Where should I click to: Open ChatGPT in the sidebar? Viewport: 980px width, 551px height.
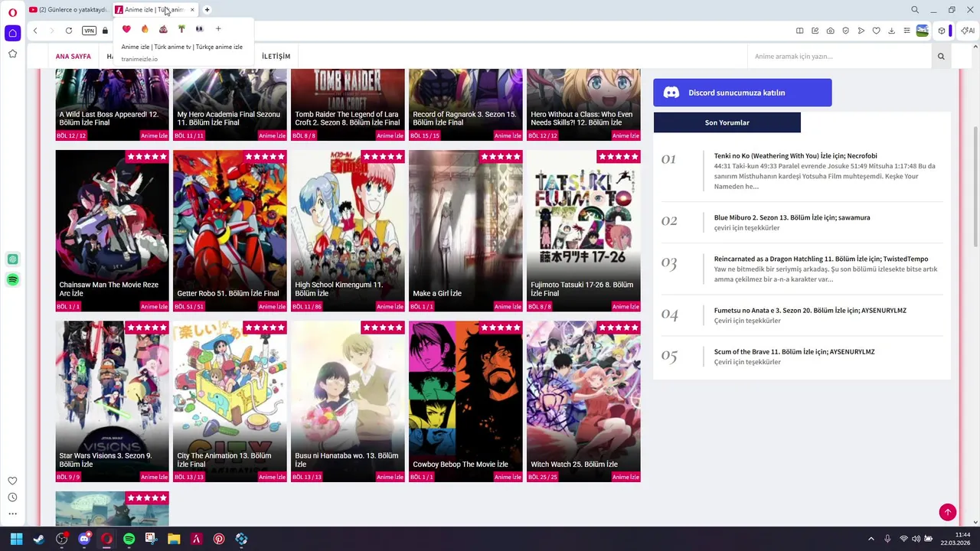(x=12, y=259)
